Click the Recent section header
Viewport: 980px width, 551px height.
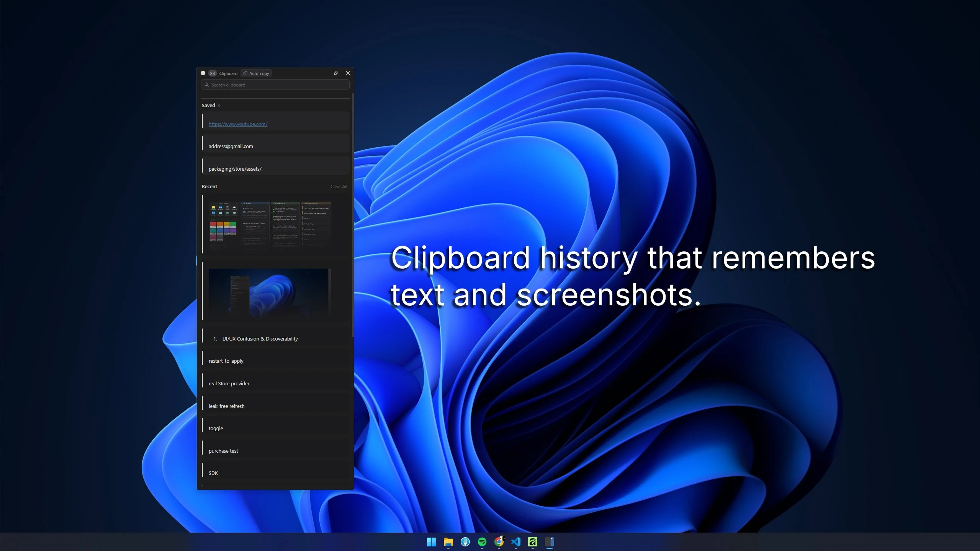pyautogui.click(x=209, y=186)
